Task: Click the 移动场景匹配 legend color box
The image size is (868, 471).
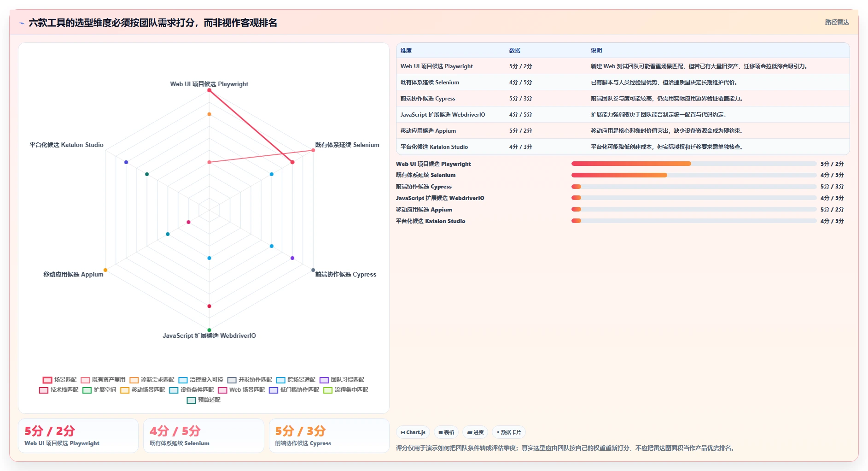Action: 125,390
